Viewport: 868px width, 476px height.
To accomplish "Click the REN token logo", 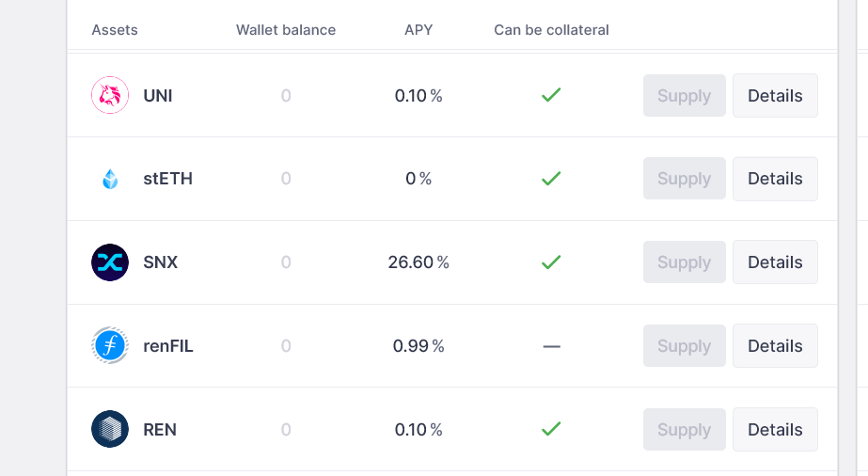I will click(110, 429).
